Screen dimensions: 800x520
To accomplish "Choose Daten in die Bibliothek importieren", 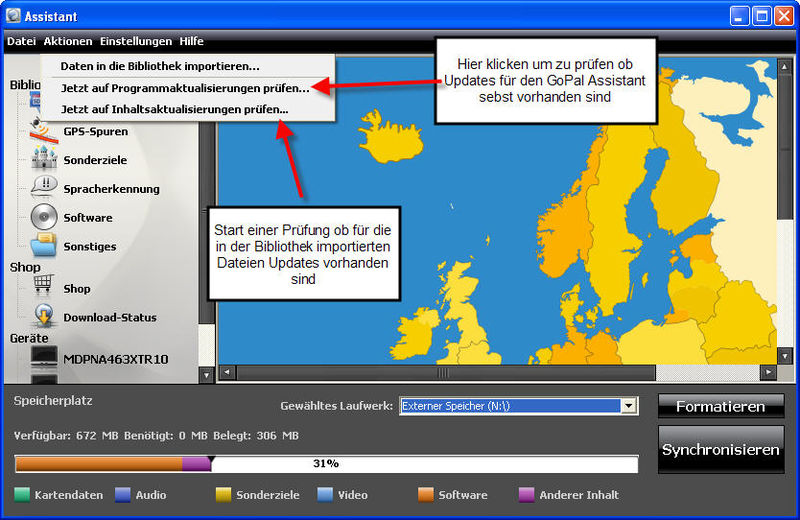I will point(160,66).
